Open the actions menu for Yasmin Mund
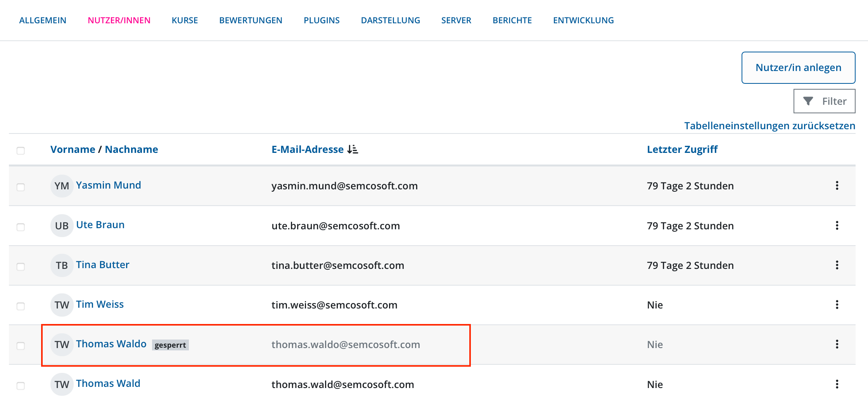This screenshot has width=868, height=402. click(837, 186)
